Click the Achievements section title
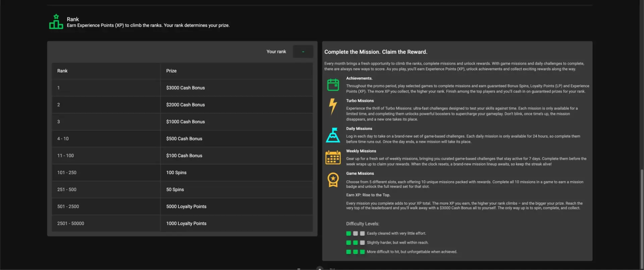 point(359,78)
